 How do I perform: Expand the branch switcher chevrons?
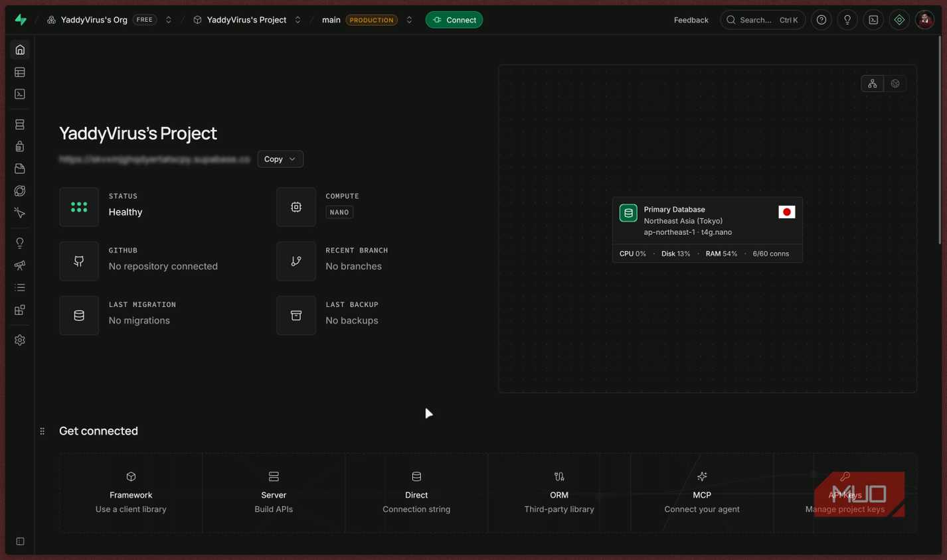409,20
